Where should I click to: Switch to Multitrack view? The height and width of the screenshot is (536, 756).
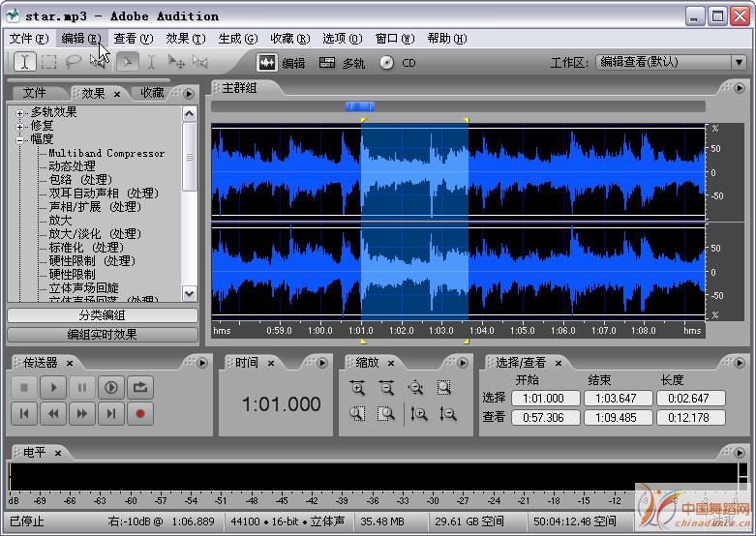click(342, 63)
